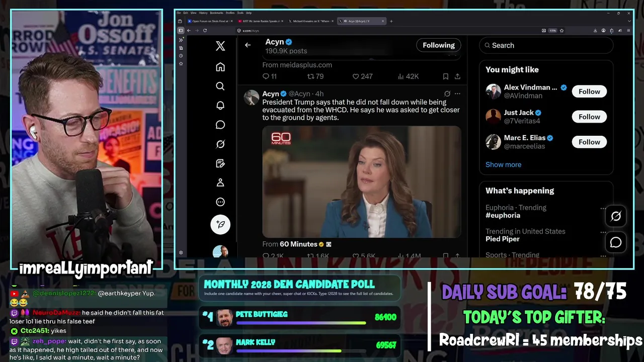This screenshot has height=362, width=644.
Task: Bookmark this page with star icon
Action: click(561, 31)
